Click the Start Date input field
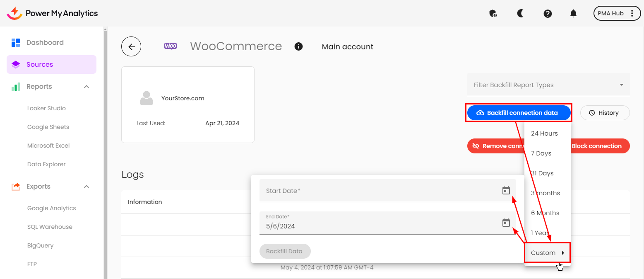Screen dimensions: 644x279 (x=379, y=191)
